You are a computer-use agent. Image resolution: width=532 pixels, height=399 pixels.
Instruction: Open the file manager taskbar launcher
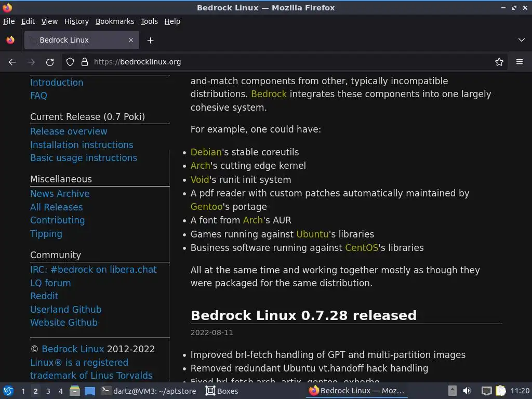click(75, 391)
